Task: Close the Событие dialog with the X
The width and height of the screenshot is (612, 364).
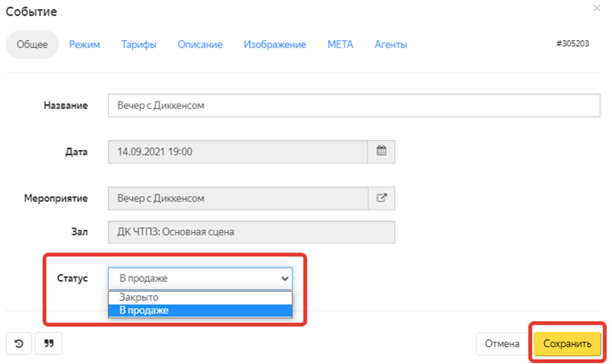Action: (x=597, y=8)
